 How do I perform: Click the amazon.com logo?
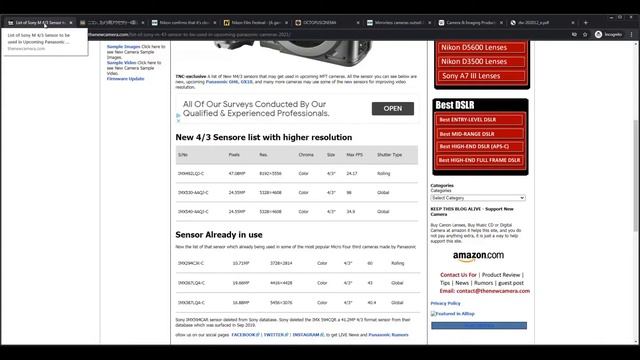pyautogui.click(x=478, y=256)
